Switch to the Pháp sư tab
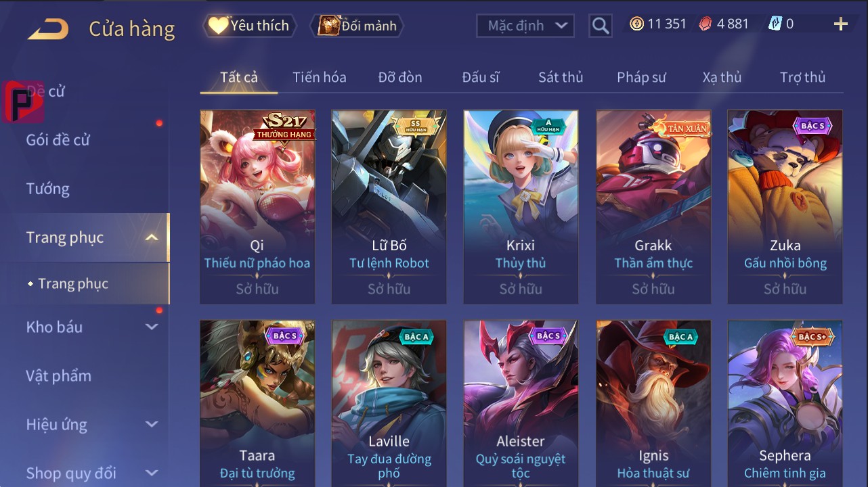The image size is (868, 487). (641, 77)
